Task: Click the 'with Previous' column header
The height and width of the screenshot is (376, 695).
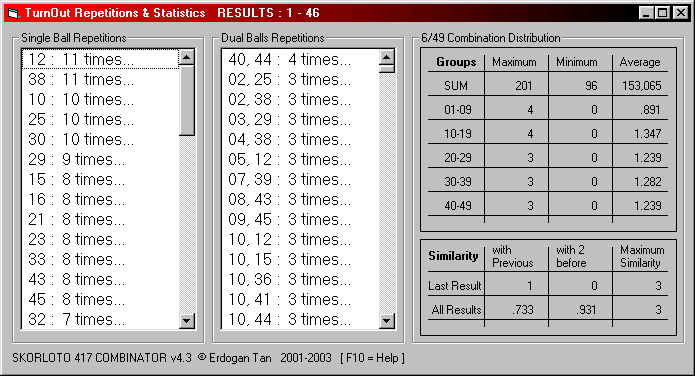Action: [x=512, y=256]
